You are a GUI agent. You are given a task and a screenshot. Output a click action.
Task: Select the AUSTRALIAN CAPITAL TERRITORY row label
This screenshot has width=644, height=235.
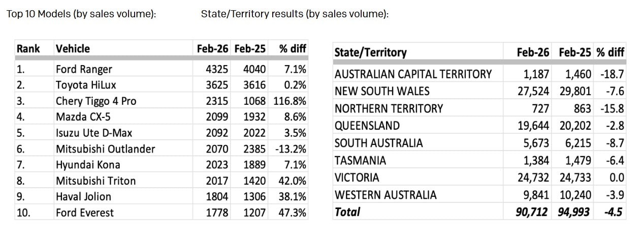[413, 74]
